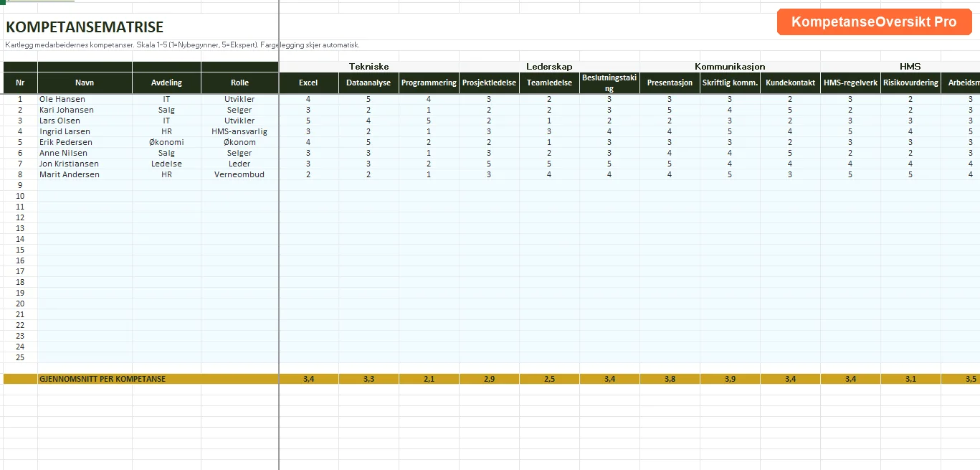Select the name cell Jon Kristiansen

(x=85, y=164)
